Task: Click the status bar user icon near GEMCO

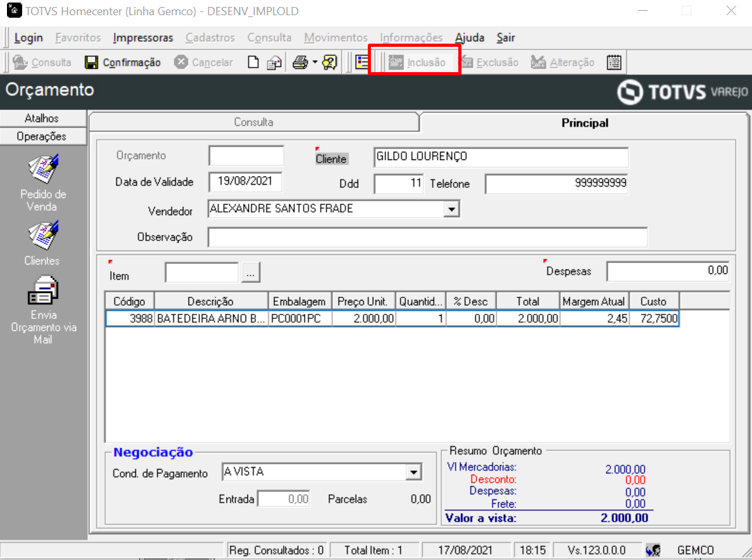Action: (653, 551)
